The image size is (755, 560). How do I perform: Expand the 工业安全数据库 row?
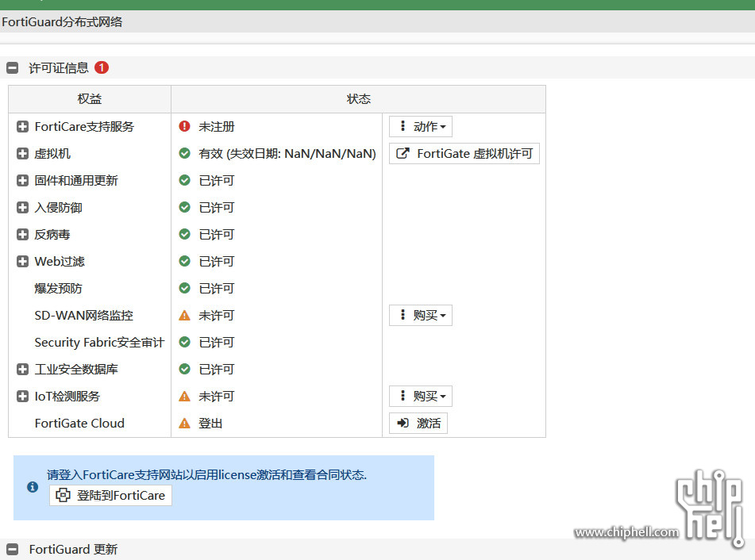point(22,369)
